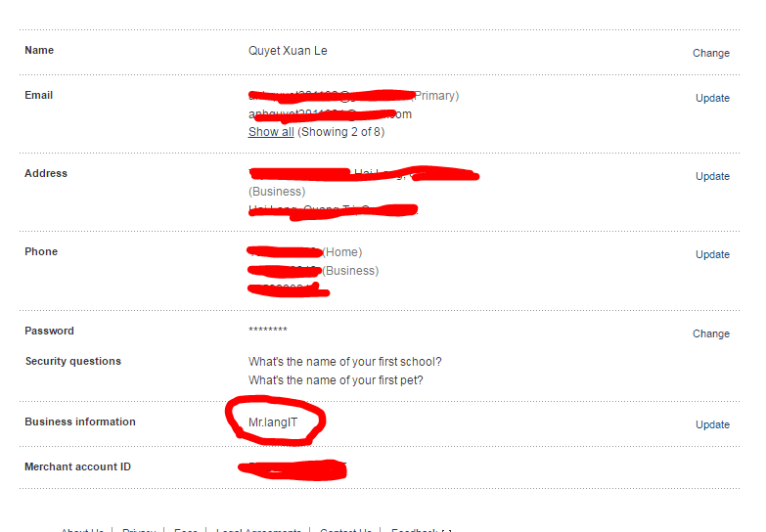Click the Showing 2 of 8 text
Viewport: 766px width, 532px height.
click(x=341, y=132)
